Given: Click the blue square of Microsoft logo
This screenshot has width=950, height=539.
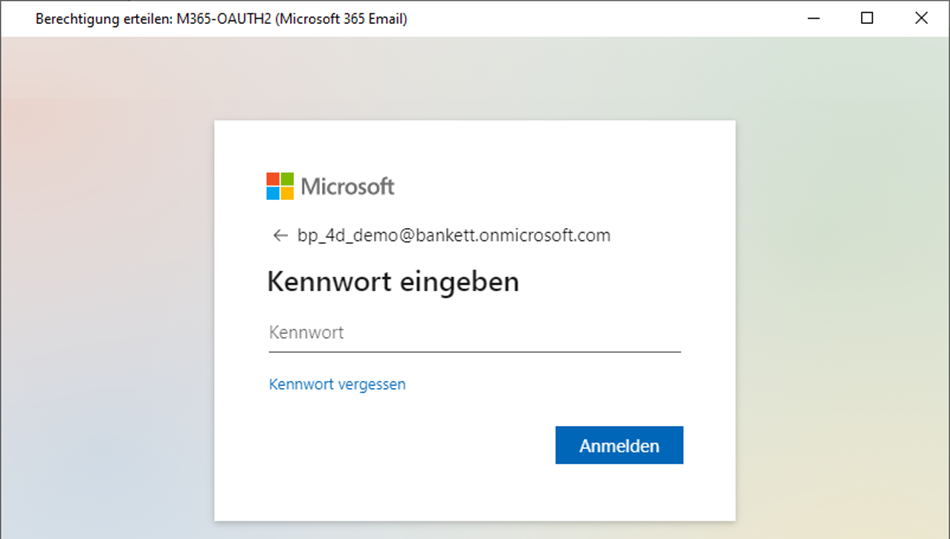Looking at the screenshot, I should [273, 193].
